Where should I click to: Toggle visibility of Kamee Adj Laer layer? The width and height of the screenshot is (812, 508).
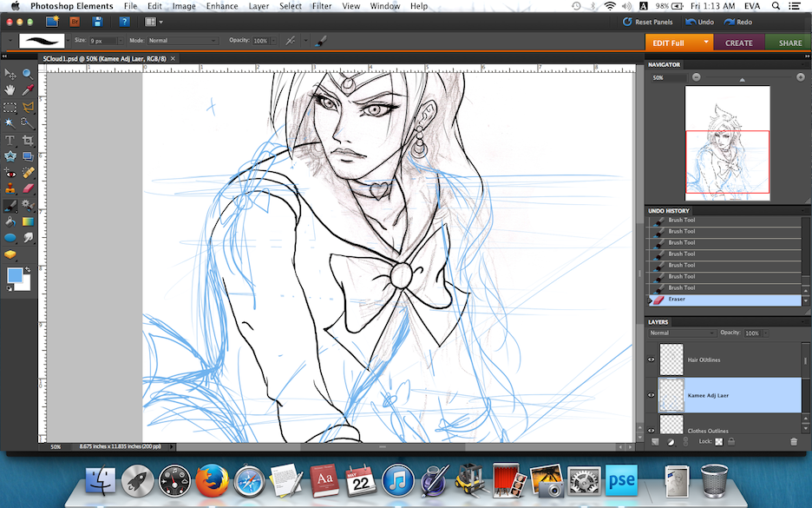(652, 395)
